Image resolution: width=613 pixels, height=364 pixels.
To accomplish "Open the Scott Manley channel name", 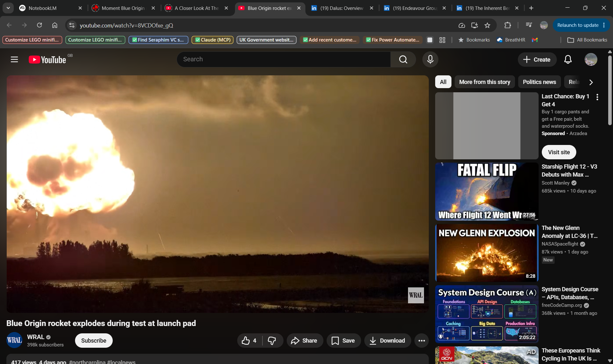I will coord(555,183).
